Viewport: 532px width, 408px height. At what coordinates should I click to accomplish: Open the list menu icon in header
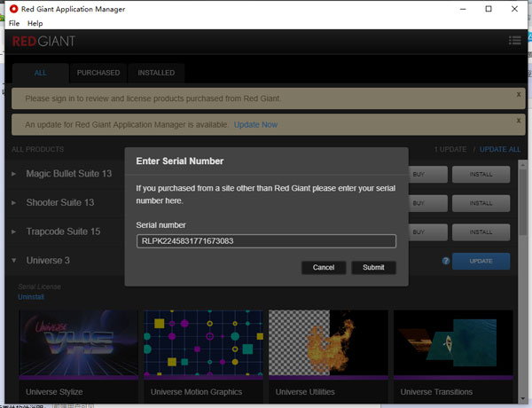[514, 41]
